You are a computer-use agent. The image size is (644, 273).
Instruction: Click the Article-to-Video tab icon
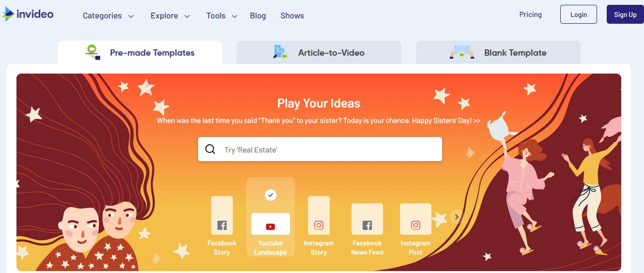(280, 52)
